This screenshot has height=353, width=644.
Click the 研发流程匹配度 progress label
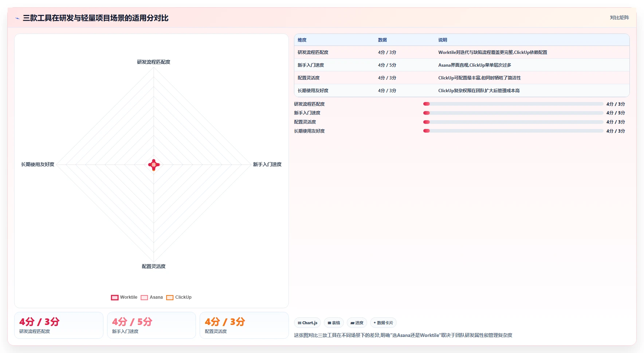(309, 104)
